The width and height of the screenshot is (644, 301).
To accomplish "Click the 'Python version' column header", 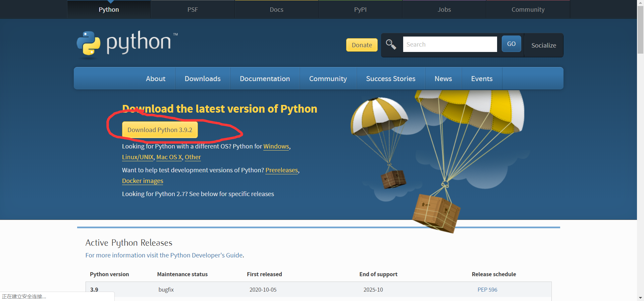I will (x=109, y=274).
